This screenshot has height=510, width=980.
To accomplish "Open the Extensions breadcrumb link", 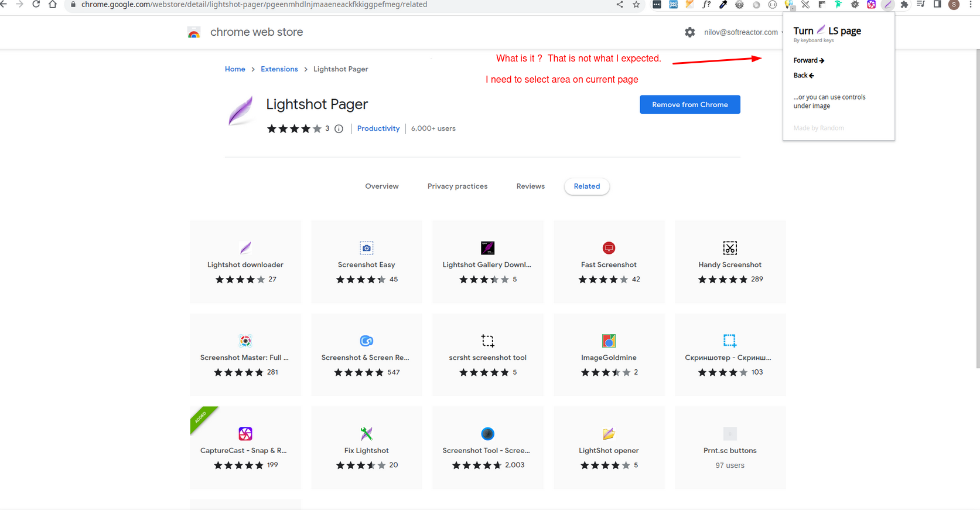I will 279,69.
